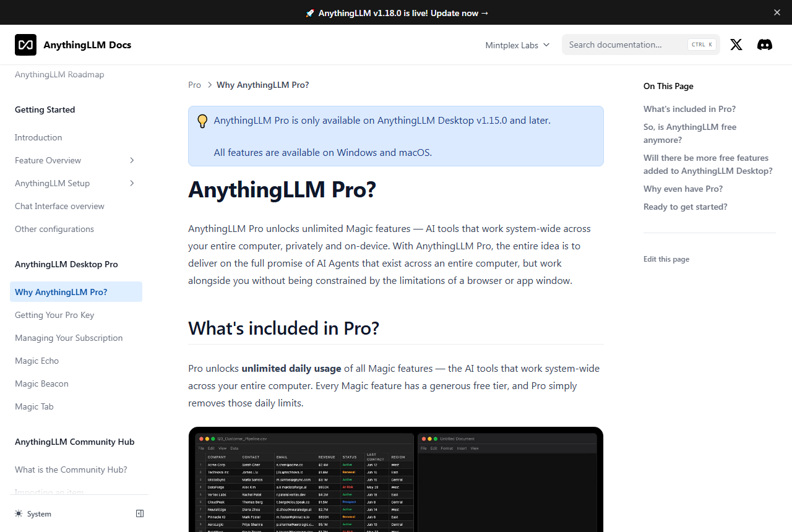Image resolution: width=792 pixels, height=532 pixels.
Task: Open Getting Your Pro Key page
Action: point(54,315)
